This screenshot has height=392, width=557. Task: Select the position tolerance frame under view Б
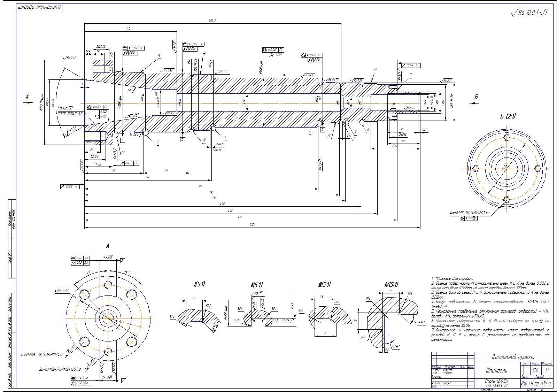point(468,218)
